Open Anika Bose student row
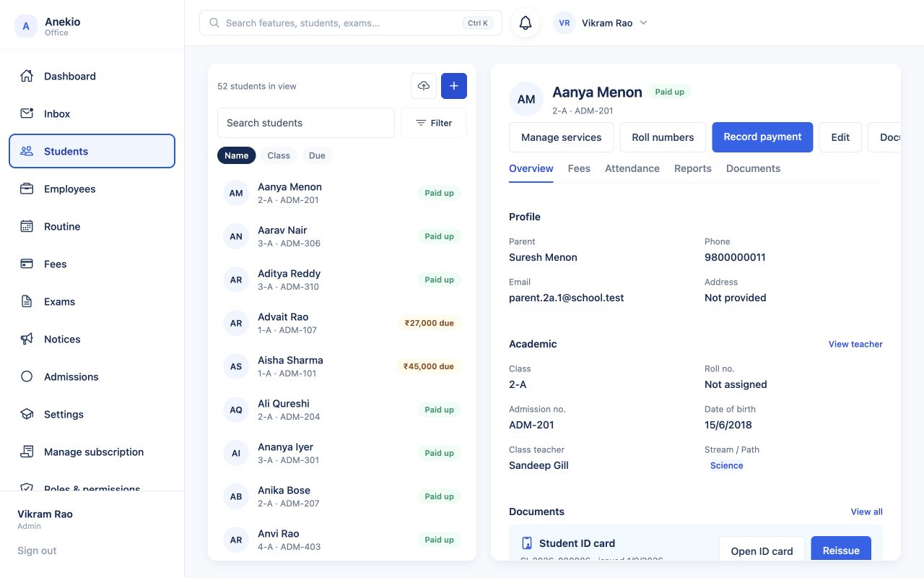 342,496
